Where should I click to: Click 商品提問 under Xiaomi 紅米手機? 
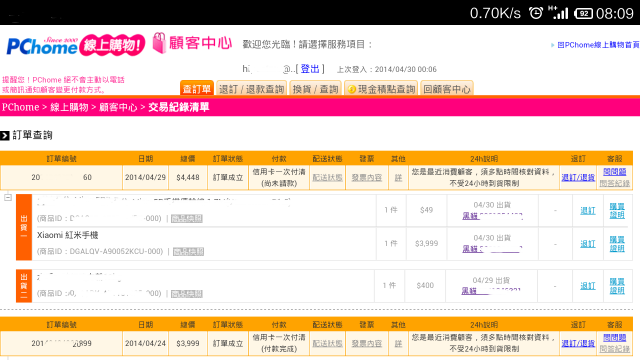[188, 251]
